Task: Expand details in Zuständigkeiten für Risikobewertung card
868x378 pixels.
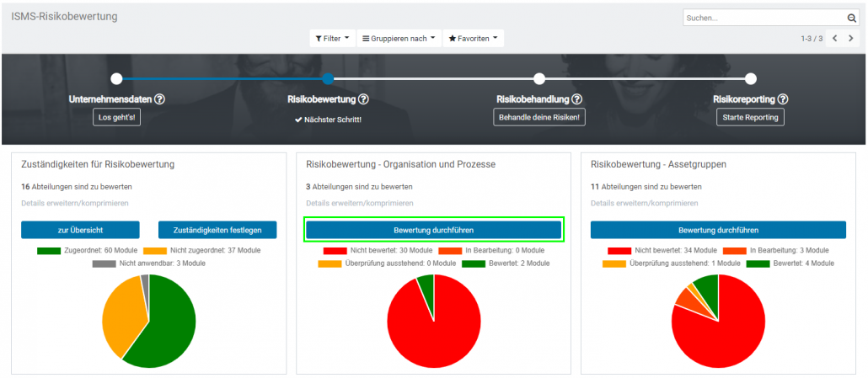Action: pyautogui.click(x=74, y=203)
